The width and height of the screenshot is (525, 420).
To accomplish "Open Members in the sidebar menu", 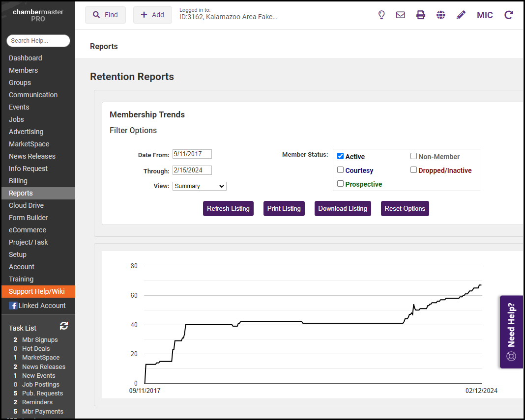I will point(23,70).
